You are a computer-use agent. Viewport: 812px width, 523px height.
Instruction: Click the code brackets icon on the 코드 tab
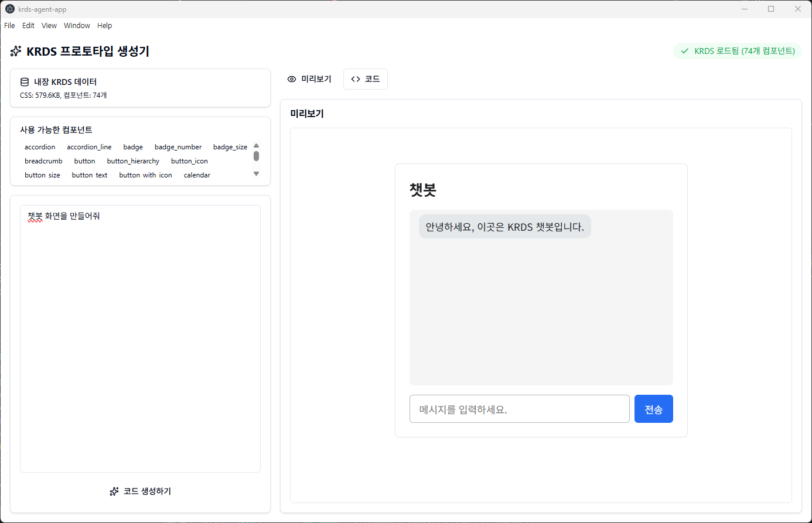356,79
